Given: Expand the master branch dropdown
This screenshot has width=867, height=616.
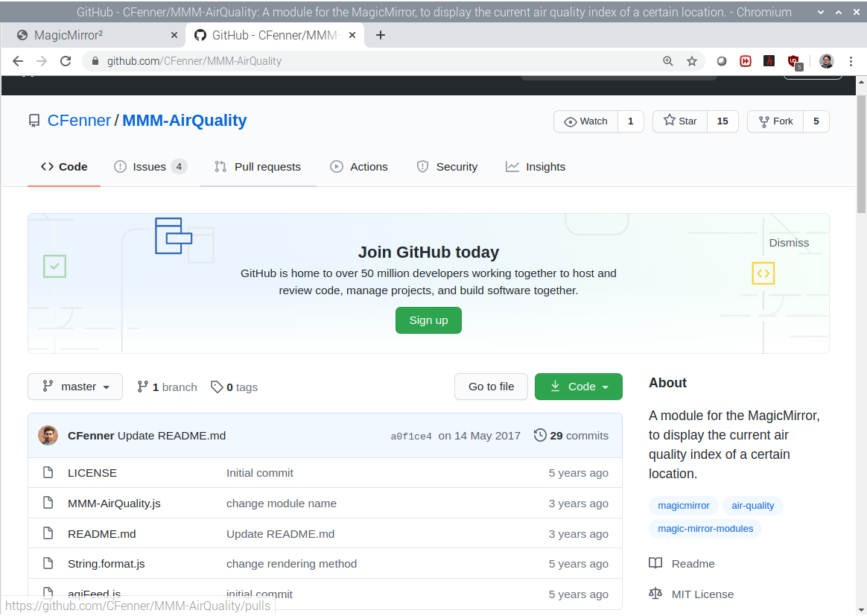Looking at the screenshot, I should pyautogui.click(x=75, y=387).
